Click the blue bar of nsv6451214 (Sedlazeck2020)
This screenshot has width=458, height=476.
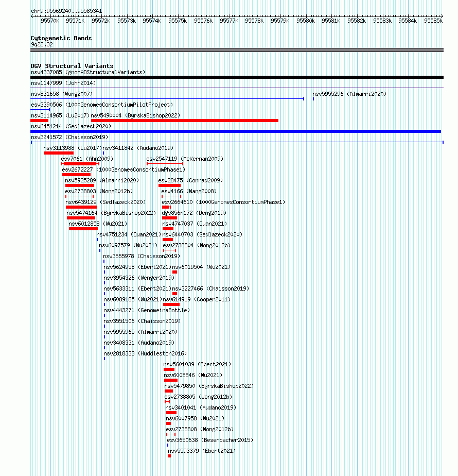236,131
